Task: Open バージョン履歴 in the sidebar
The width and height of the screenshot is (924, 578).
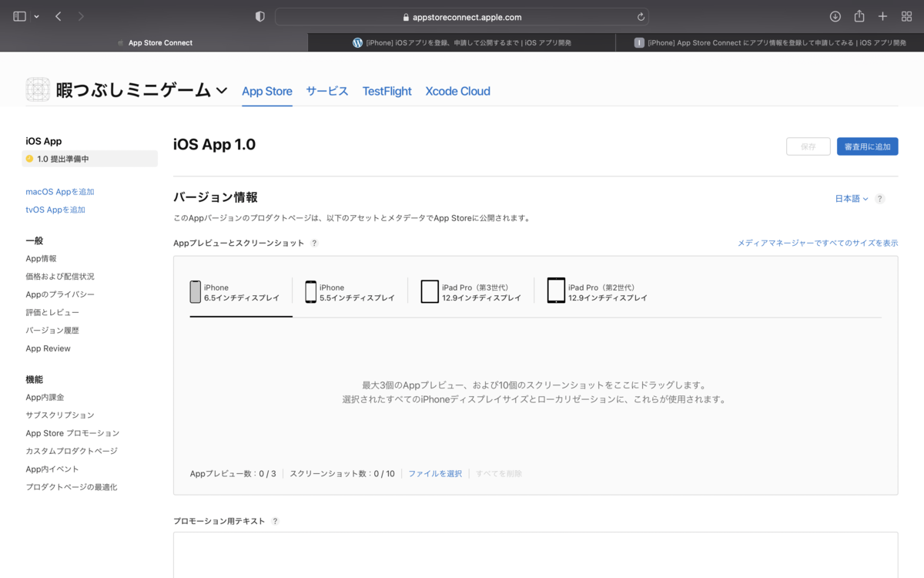Action: tap(52, 331)
